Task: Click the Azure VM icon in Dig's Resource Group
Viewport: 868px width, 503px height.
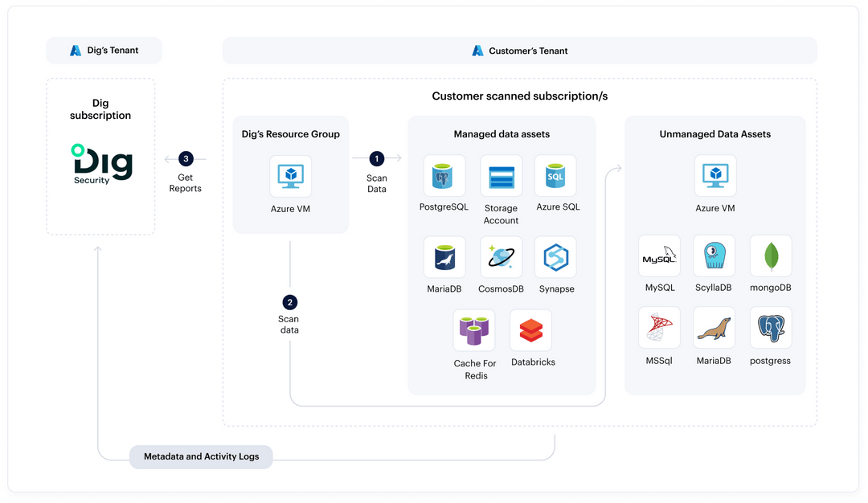Action: (291, 176)
